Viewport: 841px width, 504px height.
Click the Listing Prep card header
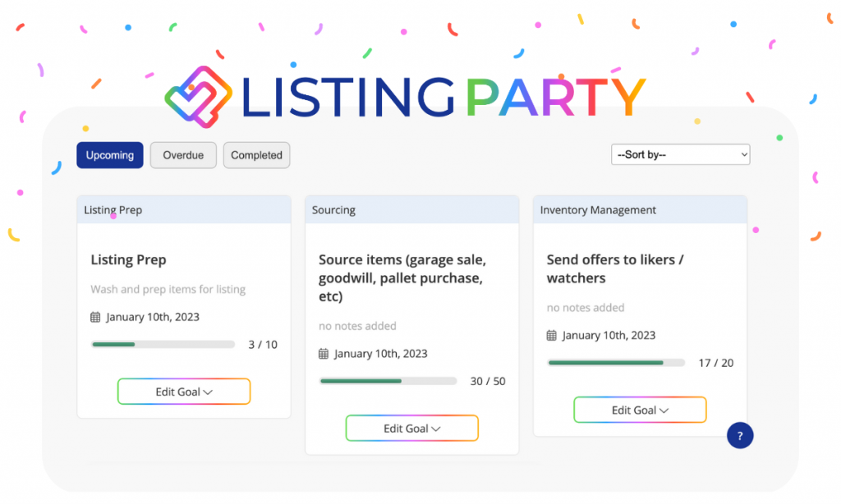coord(184,209)
